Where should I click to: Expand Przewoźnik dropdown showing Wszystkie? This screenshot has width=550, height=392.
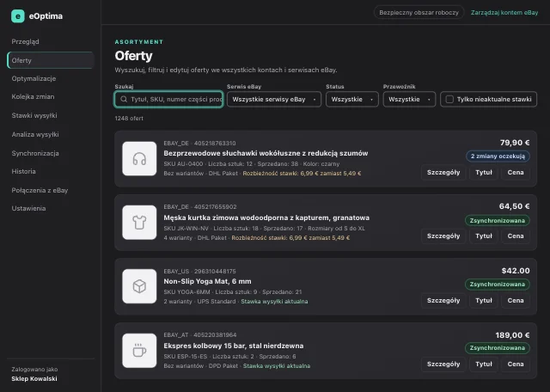point(409,100)
